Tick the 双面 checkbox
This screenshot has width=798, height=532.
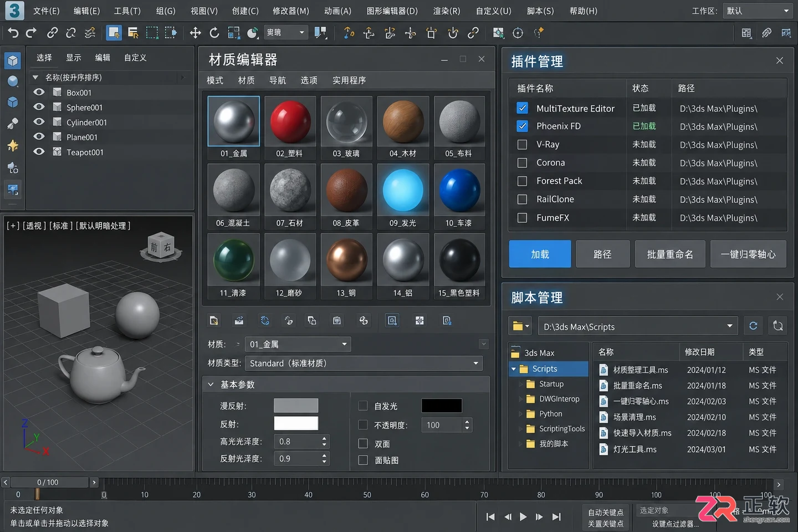click(363, 444)
